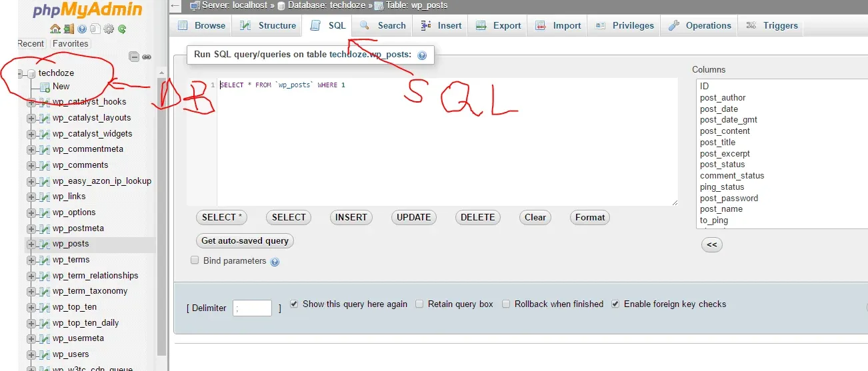868x371 pixels.
Task: Click the DELETE query template button
Action: (x=478, y=217)
